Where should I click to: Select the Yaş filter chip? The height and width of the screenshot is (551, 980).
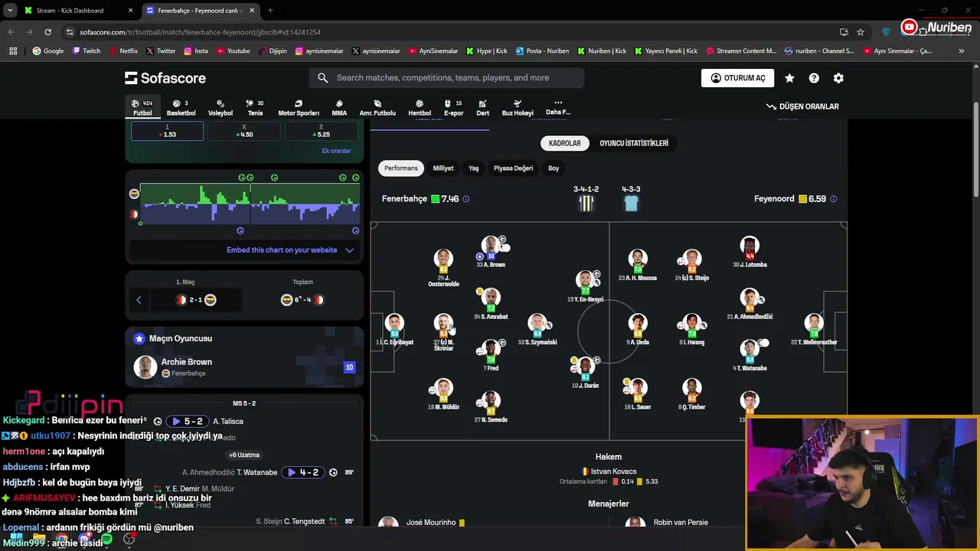(x=474, y=168)
